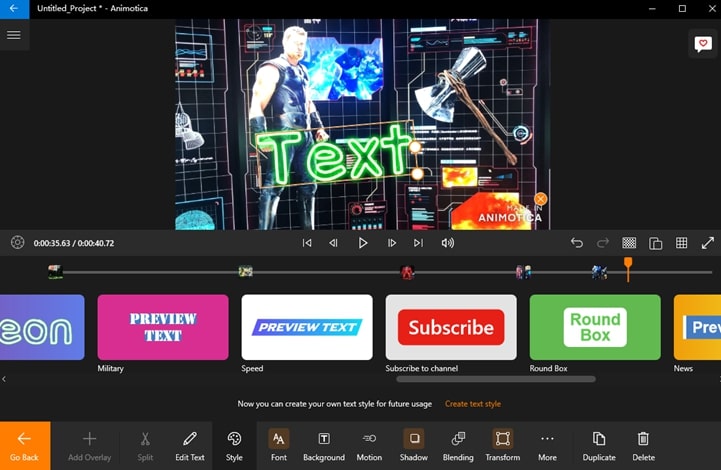Open the hamburger menu
This screenshot has width=721, height=470.
click(x=14, y=35)
